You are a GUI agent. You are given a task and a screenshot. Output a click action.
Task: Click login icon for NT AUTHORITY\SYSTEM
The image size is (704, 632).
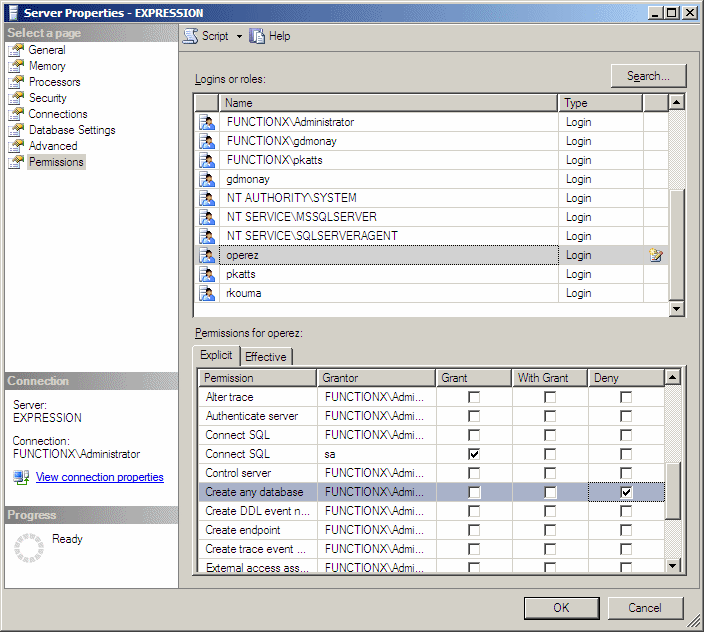click(207, 198)
